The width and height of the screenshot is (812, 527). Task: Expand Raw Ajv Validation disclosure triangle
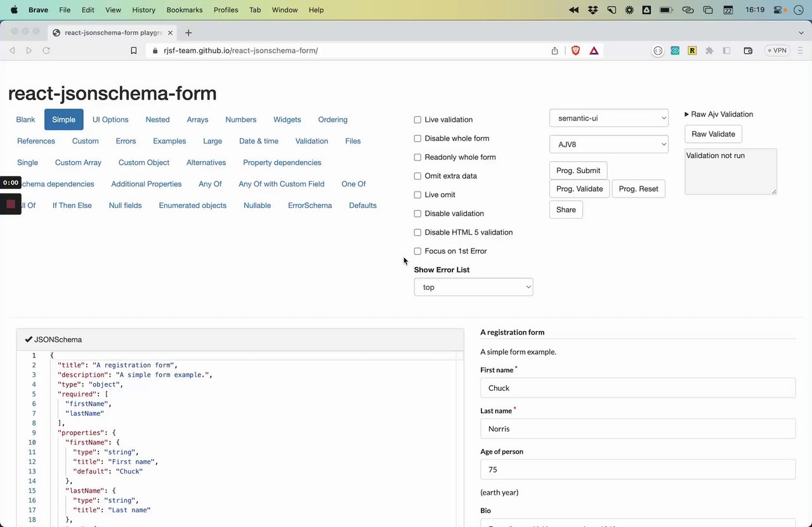click(687, 114)
